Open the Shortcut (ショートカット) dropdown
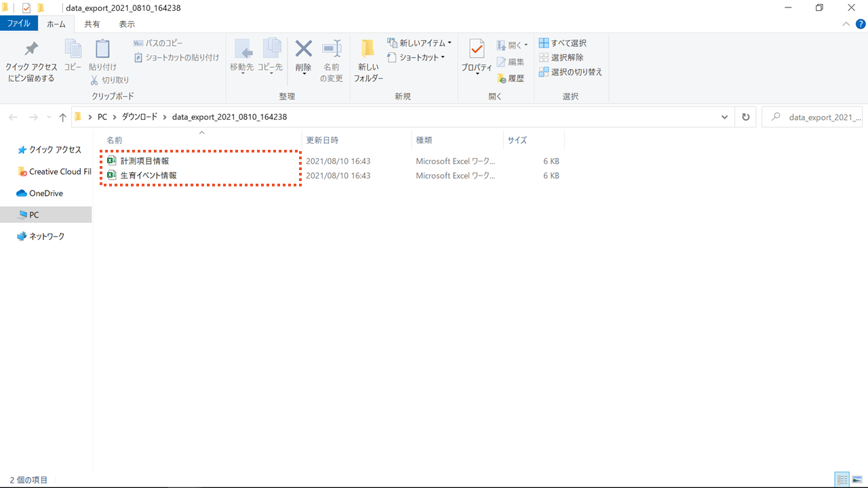The image size is (868, 488). 416,58
